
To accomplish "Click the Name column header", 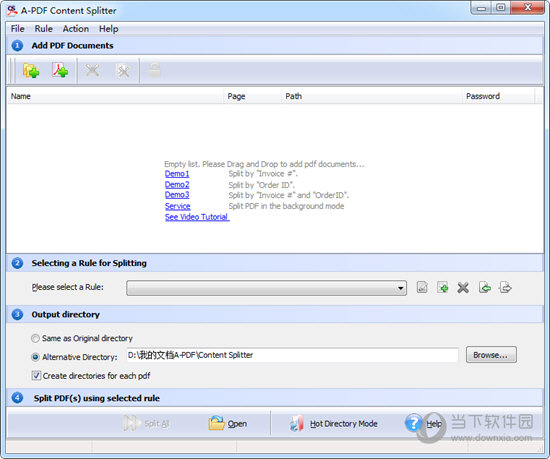I will (x=115, y=96).
